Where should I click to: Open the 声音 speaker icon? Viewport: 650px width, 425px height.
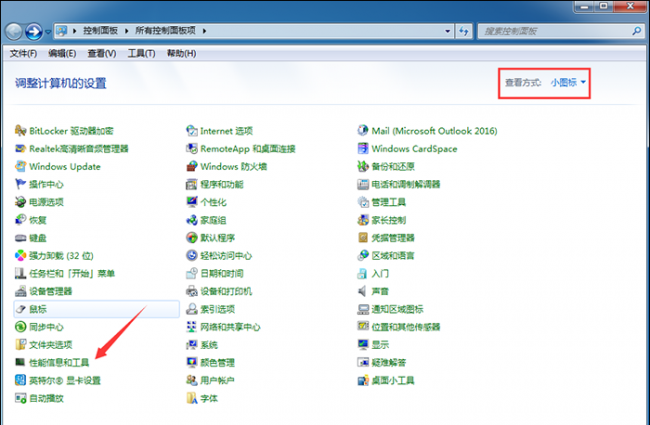363,291
